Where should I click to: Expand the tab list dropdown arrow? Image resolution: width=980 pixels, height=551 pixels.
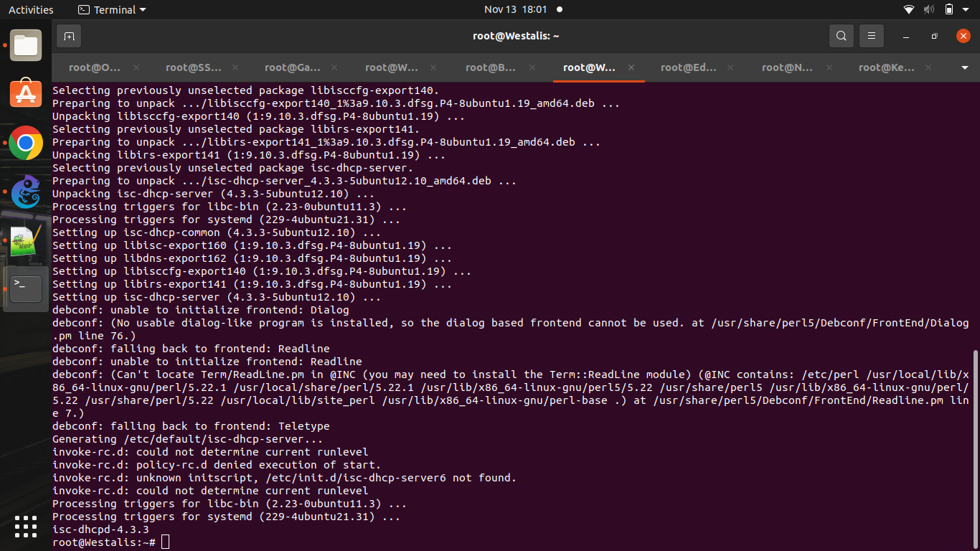964,67
